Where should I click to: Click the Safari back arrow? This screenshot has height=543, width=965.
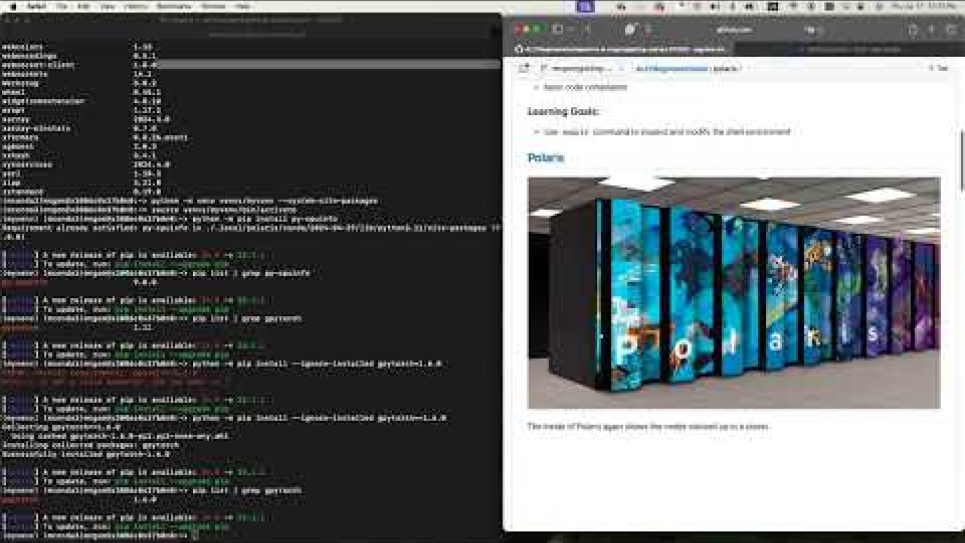pos(588,30)
